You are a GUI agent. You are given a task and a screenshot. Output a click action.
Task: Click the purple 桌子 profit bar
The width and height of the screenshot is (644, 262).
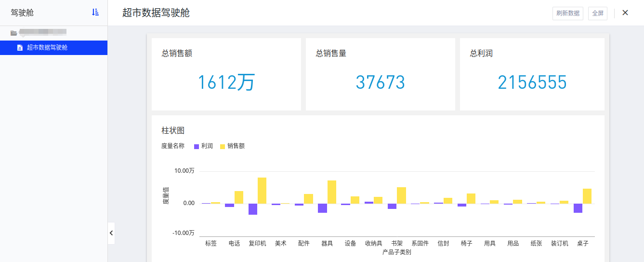pos(578,208)
